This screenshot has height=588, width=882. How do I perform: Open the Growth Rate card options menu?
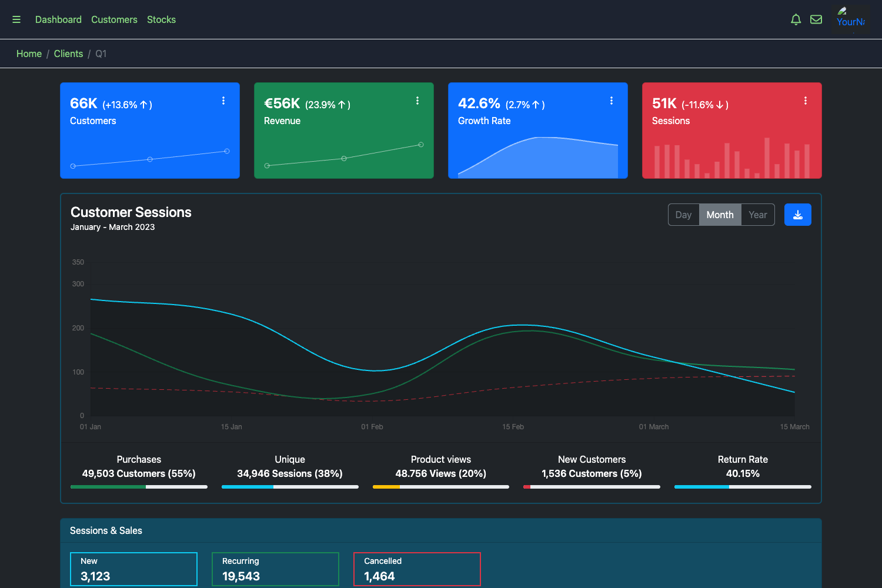pyautogui.click(x=612, y=100)
